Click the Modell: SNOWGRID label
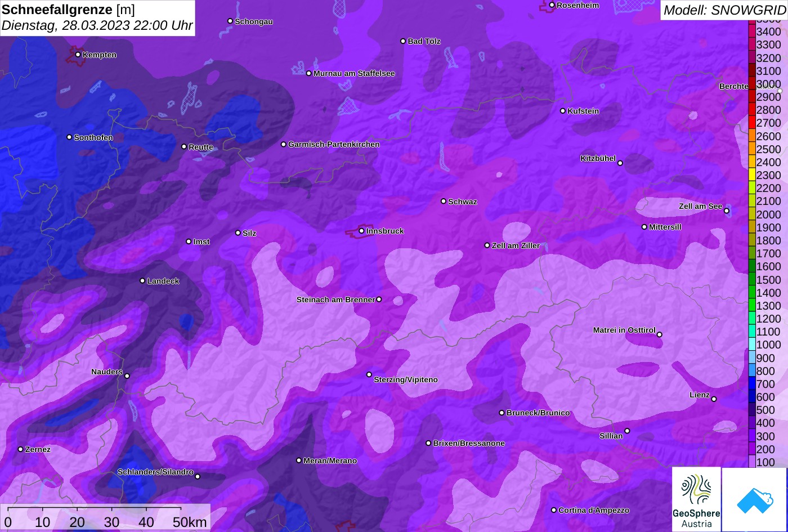 click(x=724, y=10)
